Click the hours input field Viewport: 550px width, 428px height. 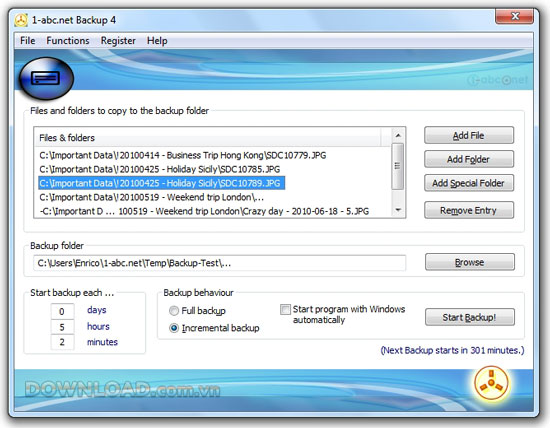[x=62, y=327]
